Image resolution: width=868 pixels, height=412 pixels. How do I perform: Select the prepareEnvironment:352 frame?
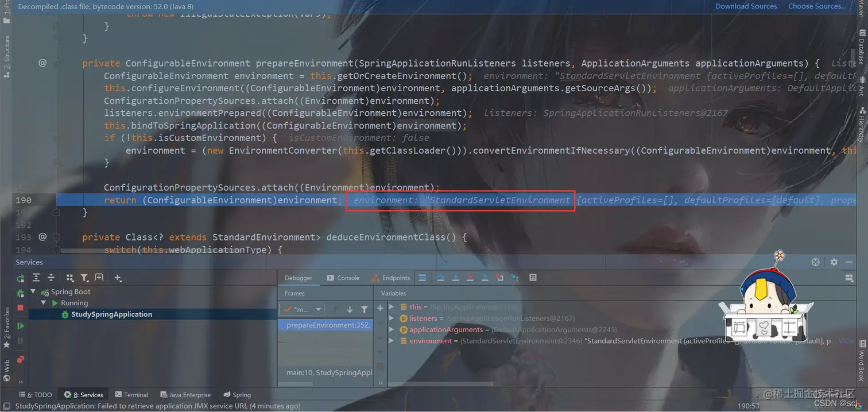tap(325, 325)
